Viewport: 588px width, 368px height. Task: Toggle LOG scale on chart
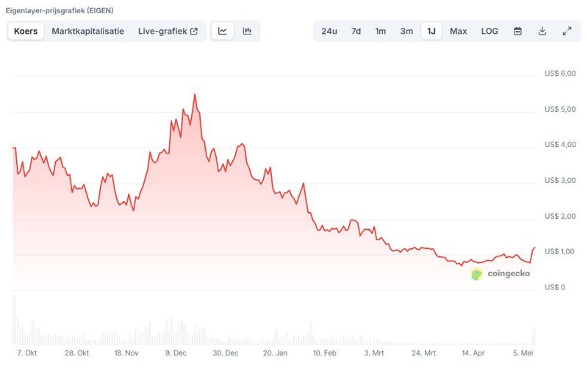pyautogui.click(x=490, y=31)
